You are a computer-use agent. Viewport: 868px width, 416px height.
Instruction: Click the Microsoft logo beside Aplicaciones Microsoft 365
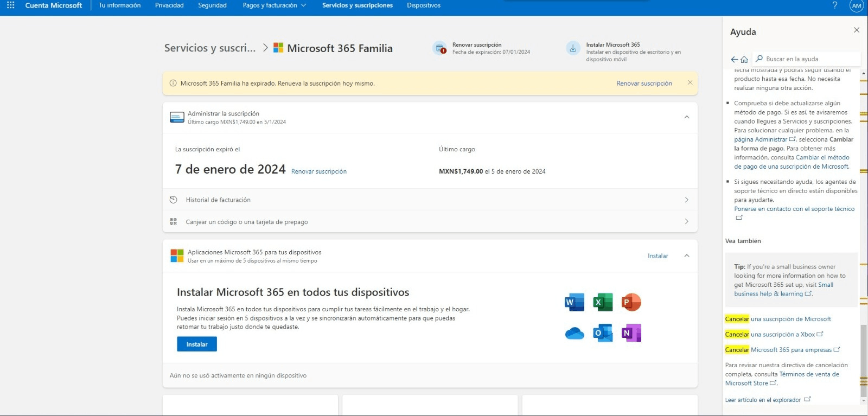(177, 255)
